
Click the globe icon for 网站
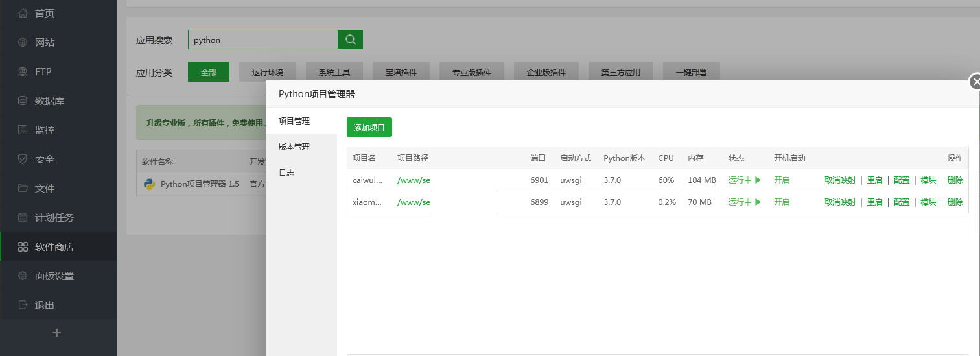coord(23,42)
